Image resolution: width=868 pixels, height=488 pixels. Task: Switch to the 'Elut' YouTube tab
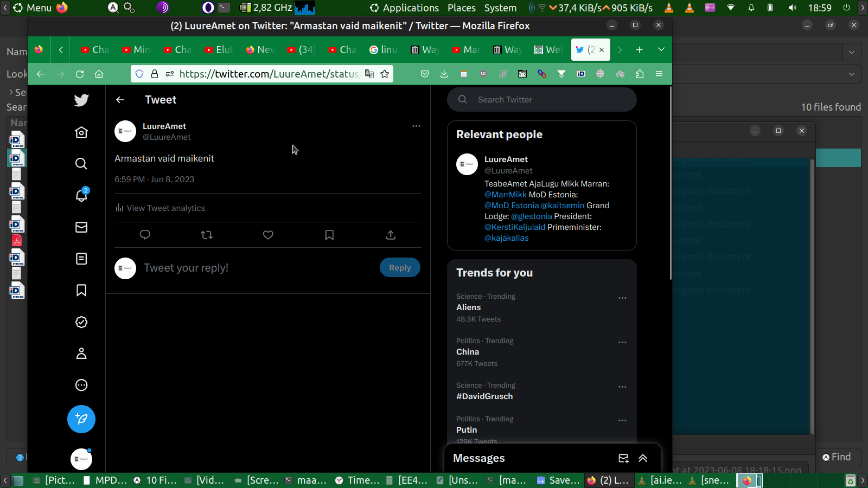pos(219,49)
